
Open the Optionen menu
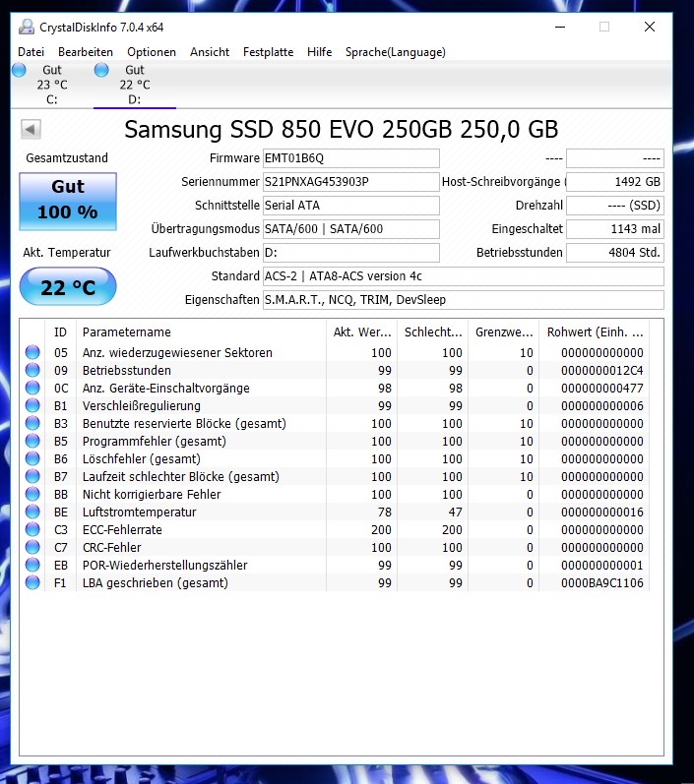point(152,52)
